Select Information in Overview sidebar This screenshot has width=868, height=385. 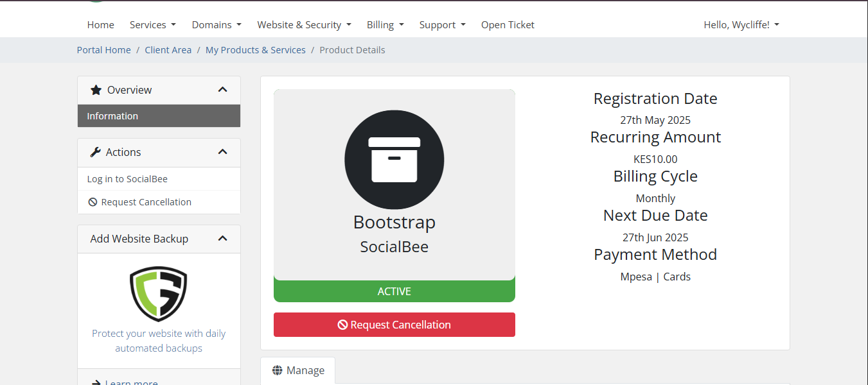point(159,116)
